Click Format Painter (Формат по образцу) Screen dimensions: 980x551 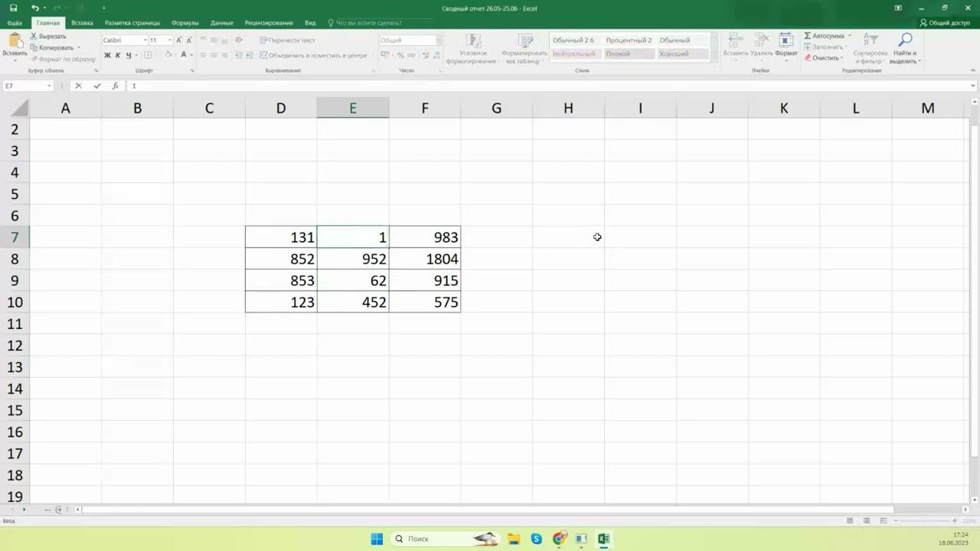point(63,59)
